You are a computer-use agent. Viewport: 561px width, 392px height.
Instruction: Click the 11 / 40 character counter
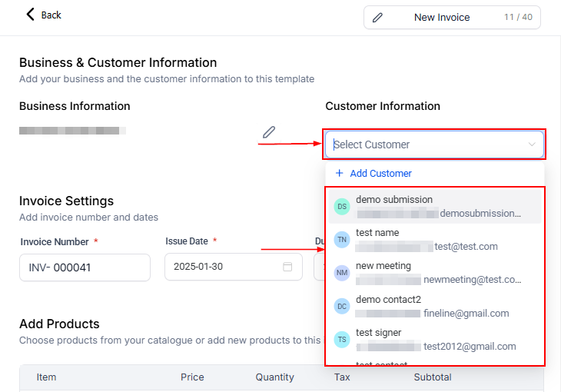518,17
